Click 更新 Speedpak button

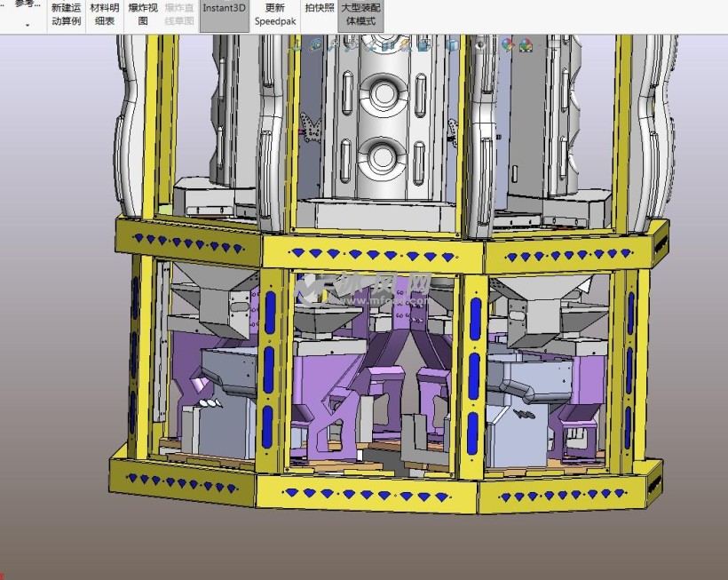(275, 14)
